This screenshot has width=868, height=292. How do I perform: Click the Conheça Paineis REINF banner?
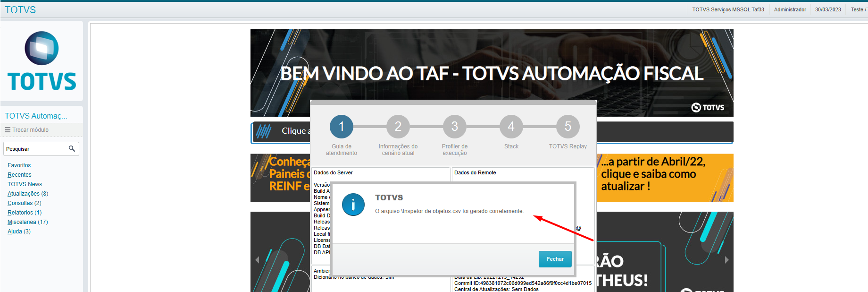(280, 178)
